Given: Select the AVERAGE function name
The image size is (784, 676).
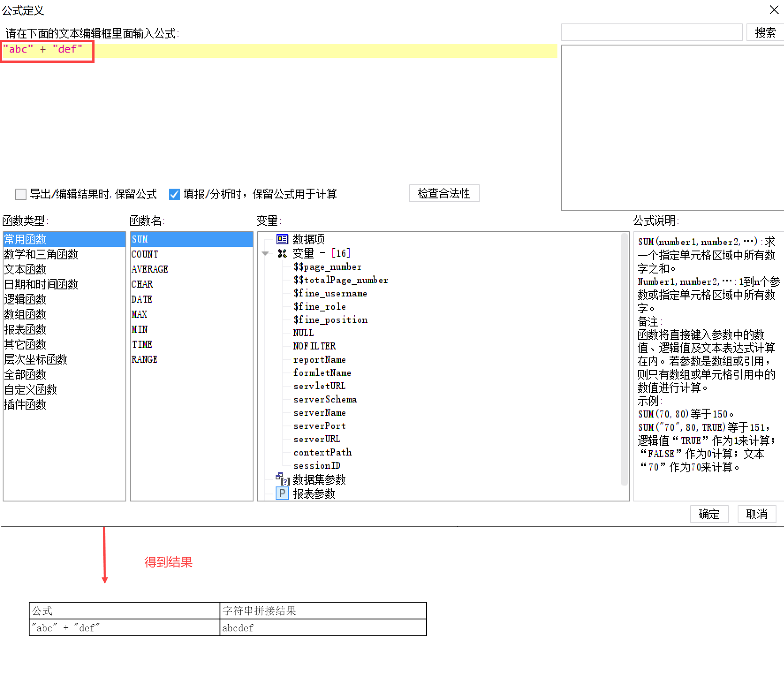Looking at the screenshot, I should [192, 270].
